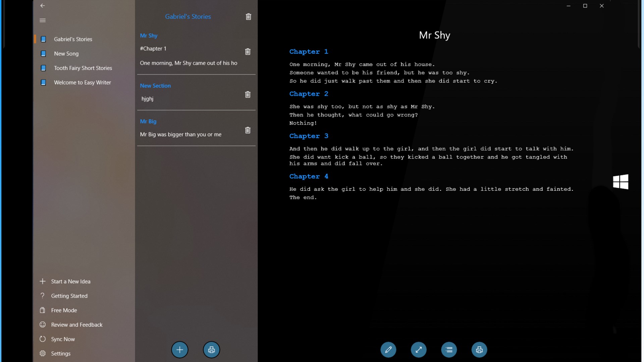Click Sync Now
The height and width of the screenshot is (362, 644).
tap(63, 339)
